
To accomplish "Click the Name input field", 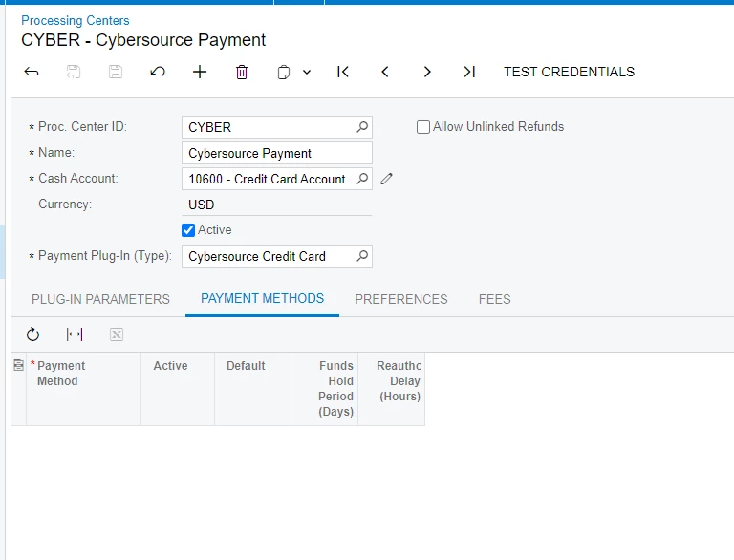I will point(276,153).
